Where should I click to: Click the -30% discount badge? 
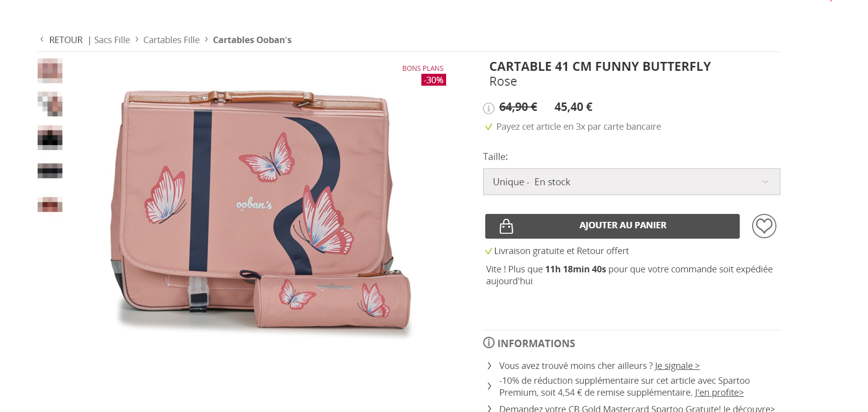coord(433,80)
